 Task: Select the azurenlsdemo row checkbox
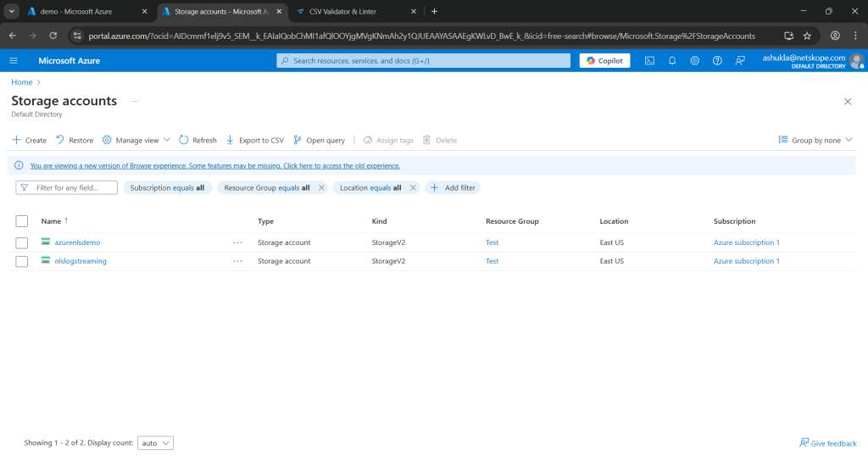click(21, 243)
